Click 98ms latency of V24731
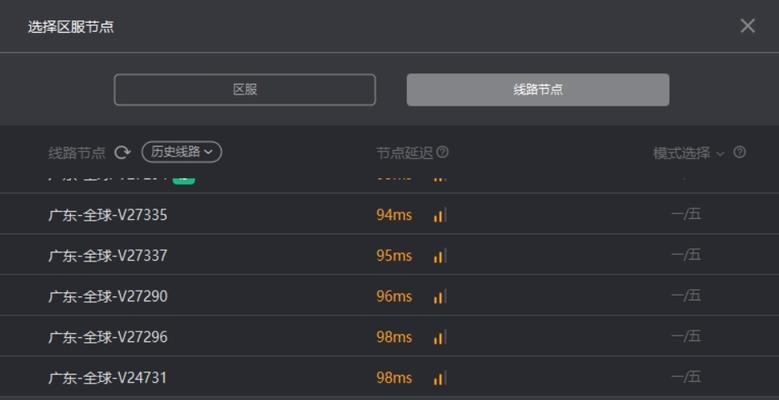Image resolution: width=779 pixels, height=400 pixels. coord(394,378)
